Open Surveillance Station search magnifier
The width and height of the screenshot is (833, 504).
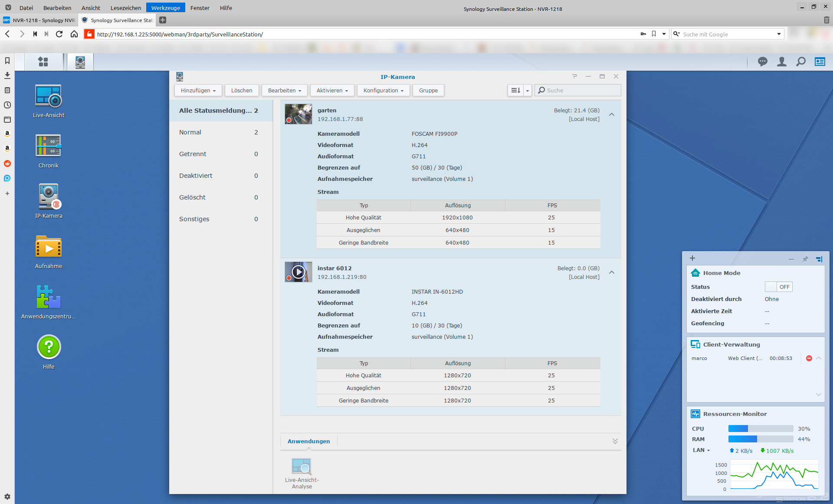801,62
